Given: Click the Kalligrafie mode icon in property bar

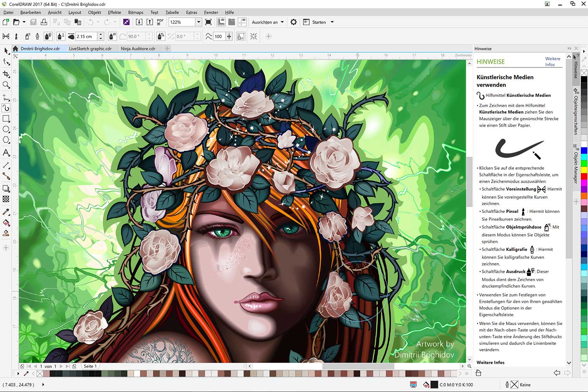Looking at the screenshot, I should pyautogui.click(x=37, y=36).
